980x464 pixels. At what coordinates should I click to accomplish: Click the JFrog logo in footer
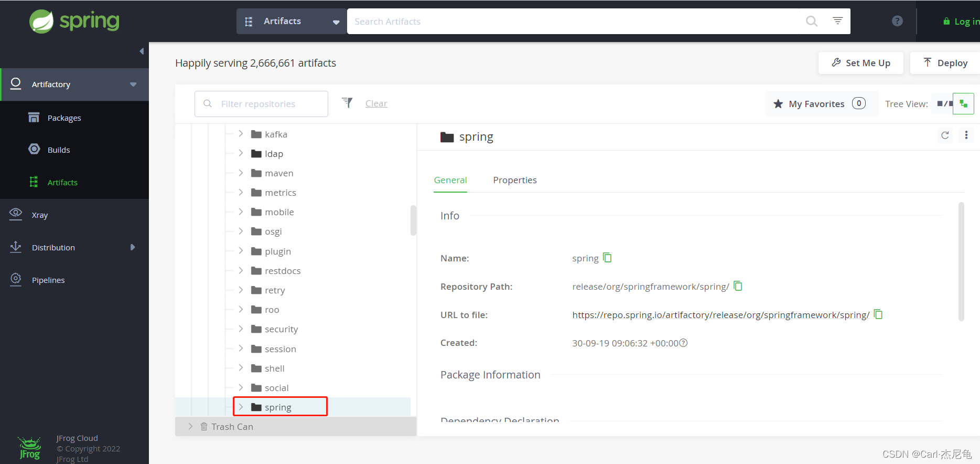(x=29, y=448)
